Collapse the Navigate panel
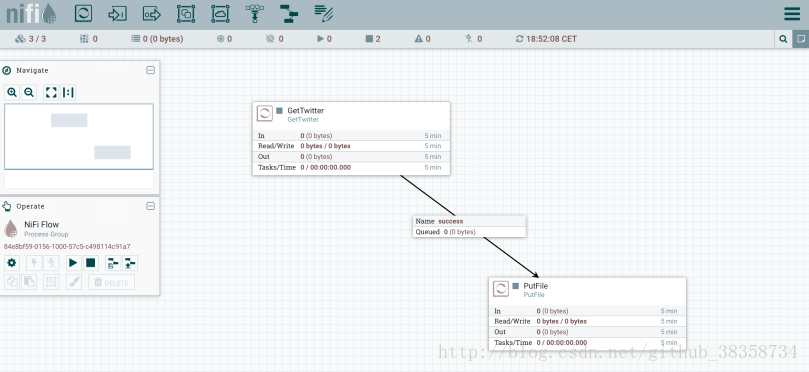The image size is (809, 372). (150, 70)
